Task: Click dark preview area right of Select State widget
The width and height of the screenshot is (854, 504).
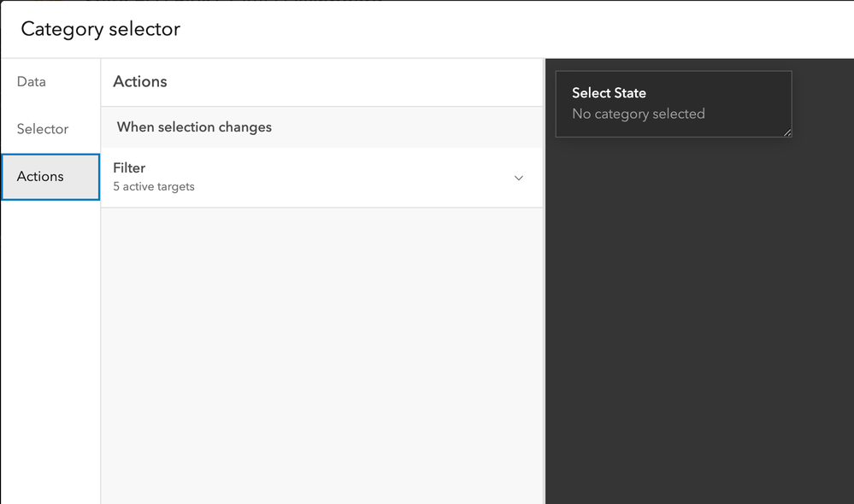Action: [x=822, y=104]
